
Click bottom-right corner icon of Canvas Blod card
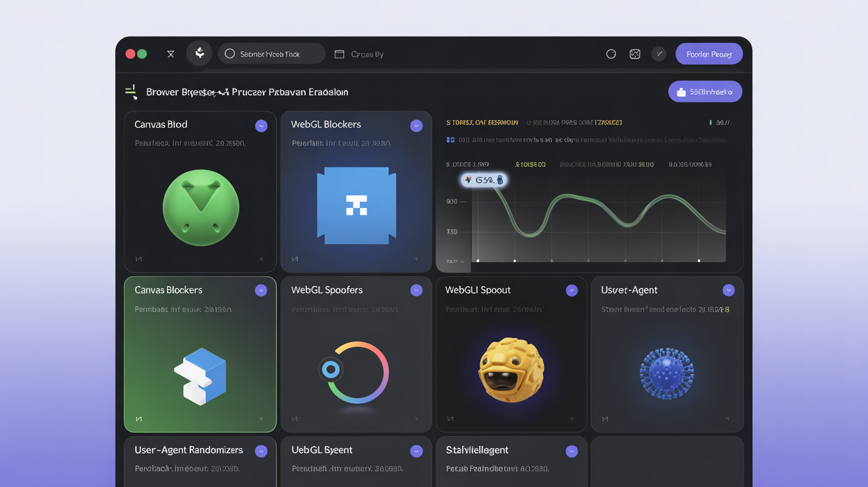261,259
